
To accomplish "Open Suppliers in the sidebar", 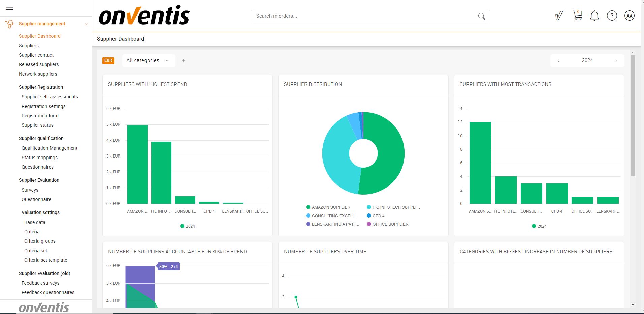I will click(x=29, y=46).
